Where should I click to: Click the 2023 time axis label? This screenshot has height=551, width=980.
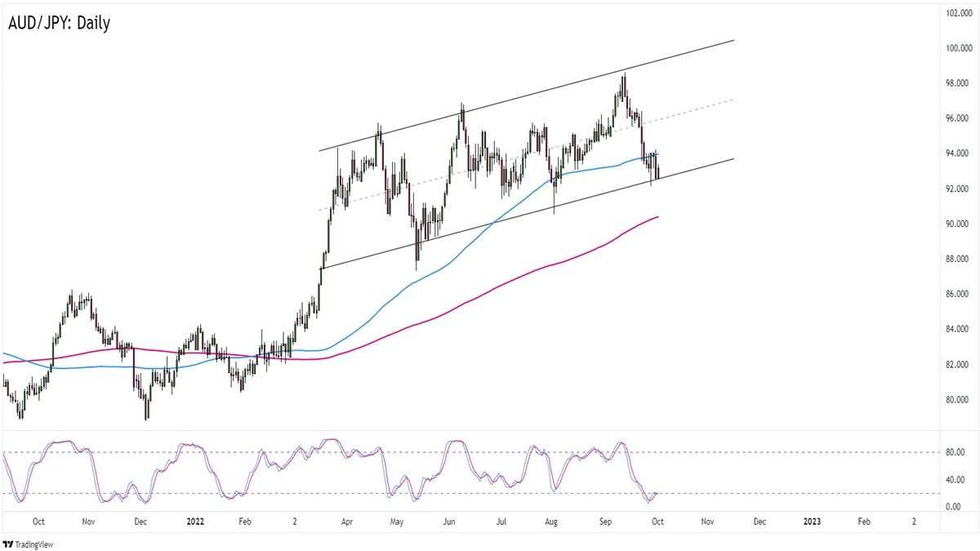click(813, 522)
